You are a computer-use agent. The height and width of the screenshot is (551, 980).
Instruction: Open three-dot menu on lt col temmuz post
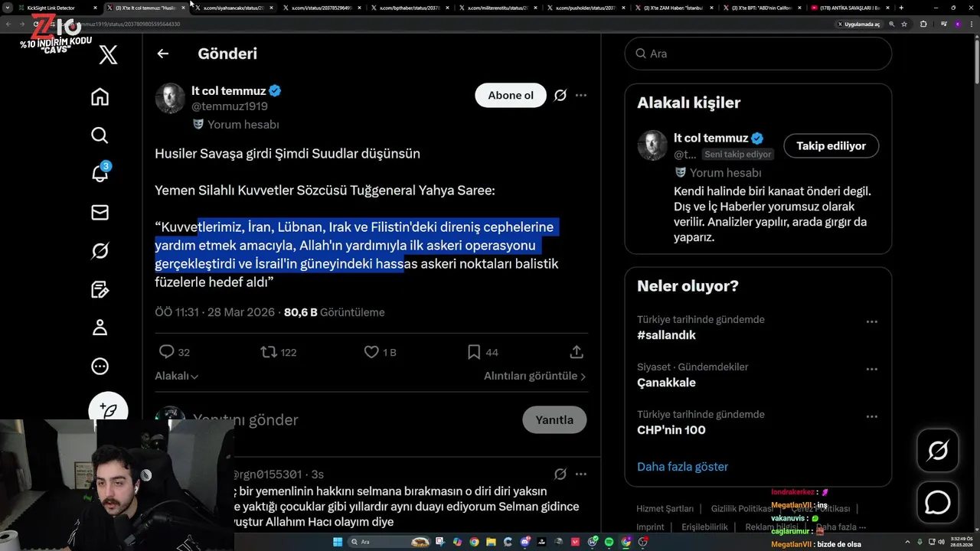point(581,96)
